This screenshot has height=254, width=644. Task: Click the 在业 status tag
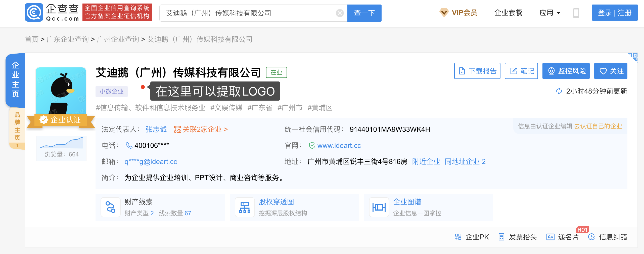276,72
